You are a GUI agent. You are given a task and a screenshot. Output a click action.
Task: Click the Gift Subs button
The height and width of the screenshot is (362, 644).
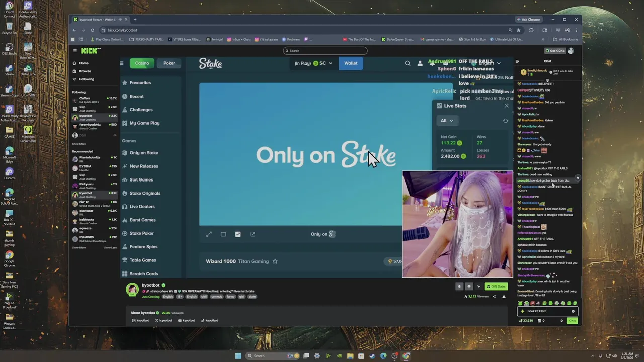point(496,287)
